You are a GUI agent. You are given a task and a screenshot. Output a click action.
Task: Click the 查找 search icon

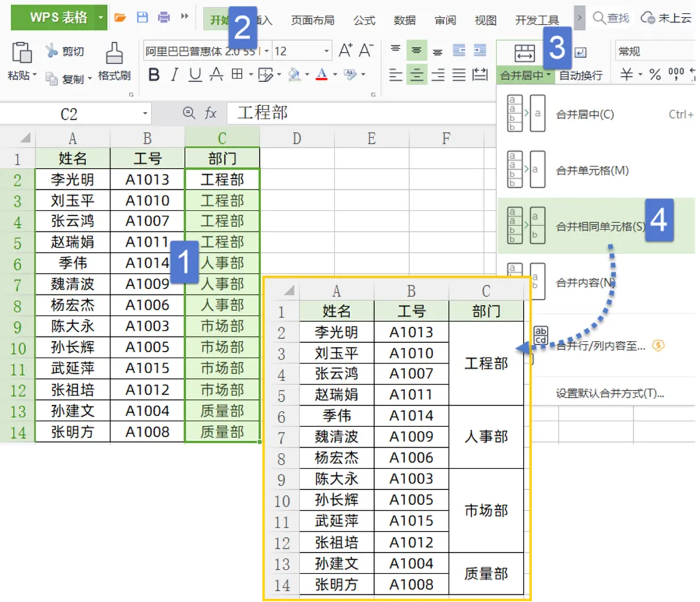(598, 17)
